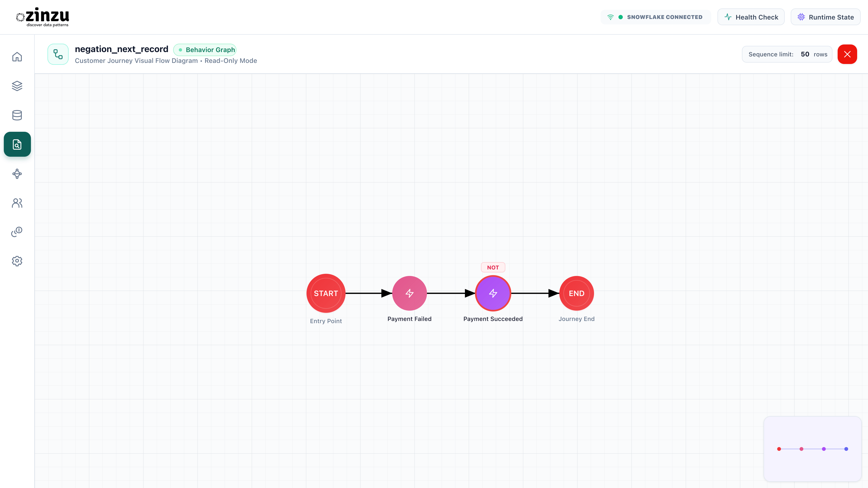Click the Entry Point label
Screen dimensions: 868x488
click(326, 321)
